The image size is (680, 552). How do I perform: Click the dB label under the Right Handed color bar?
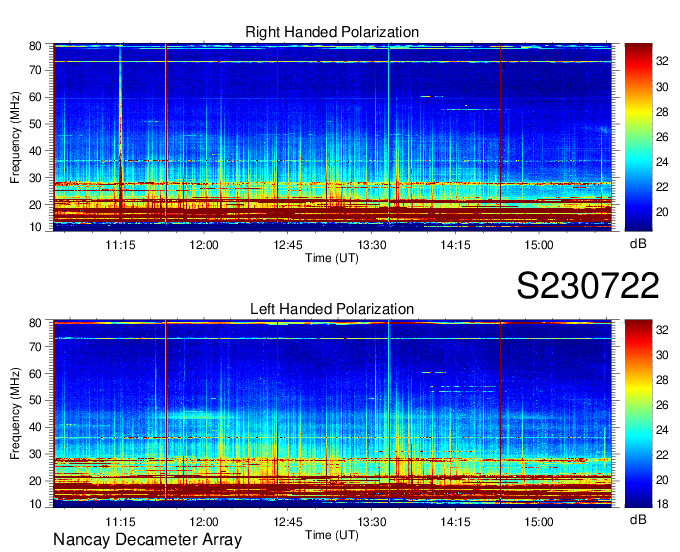click(x=638, y=244)
